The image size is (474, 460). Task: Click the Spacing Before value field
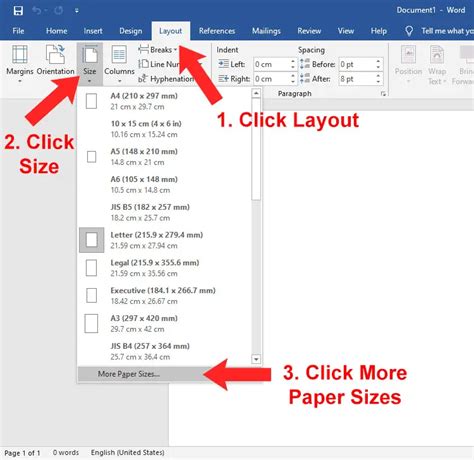coord(356,64)
